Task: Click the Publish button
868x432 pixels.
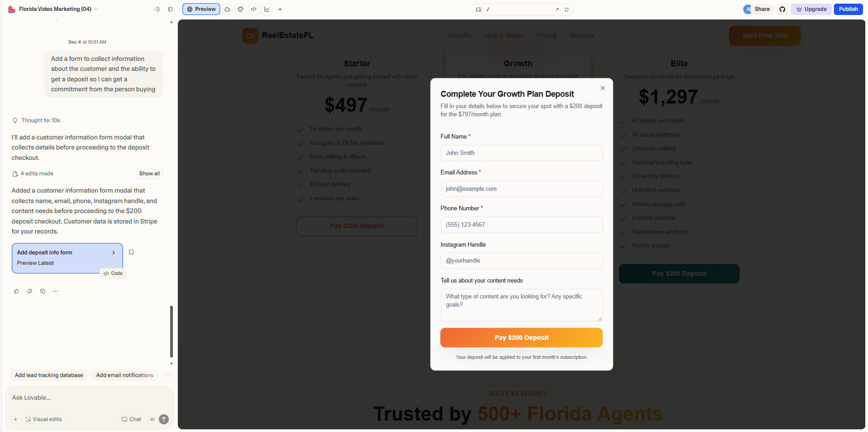Action: [x=848, y=9]
